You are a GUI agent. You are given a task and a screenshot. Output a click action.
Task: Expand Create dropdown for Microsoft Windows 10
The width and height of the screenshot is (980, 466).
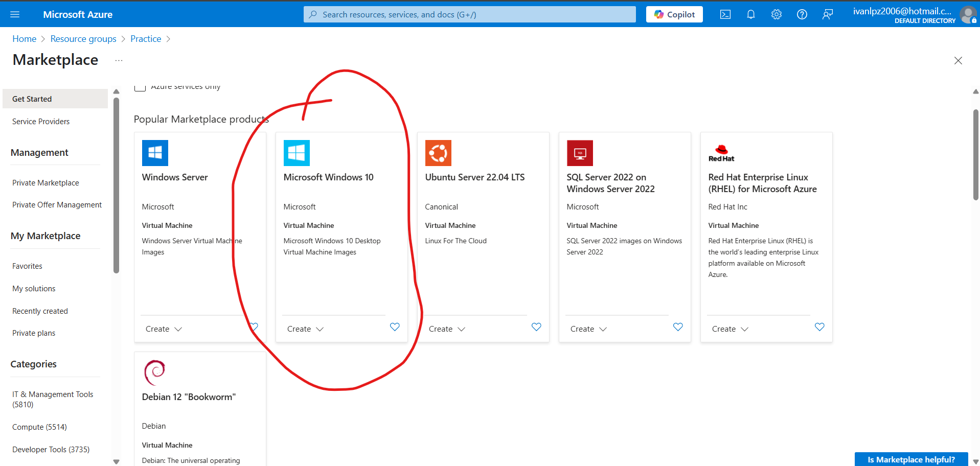click(x=305, y=329)
